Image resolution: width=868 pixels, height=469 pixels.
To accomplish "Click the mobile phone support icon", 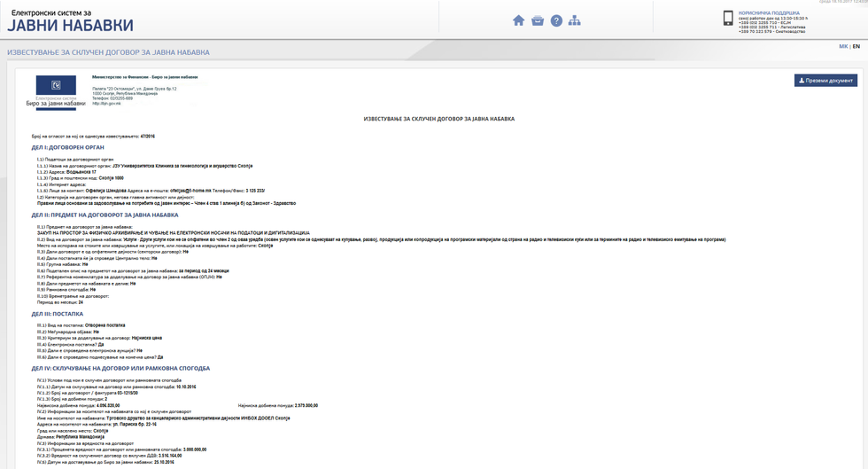I will (728, 20).
